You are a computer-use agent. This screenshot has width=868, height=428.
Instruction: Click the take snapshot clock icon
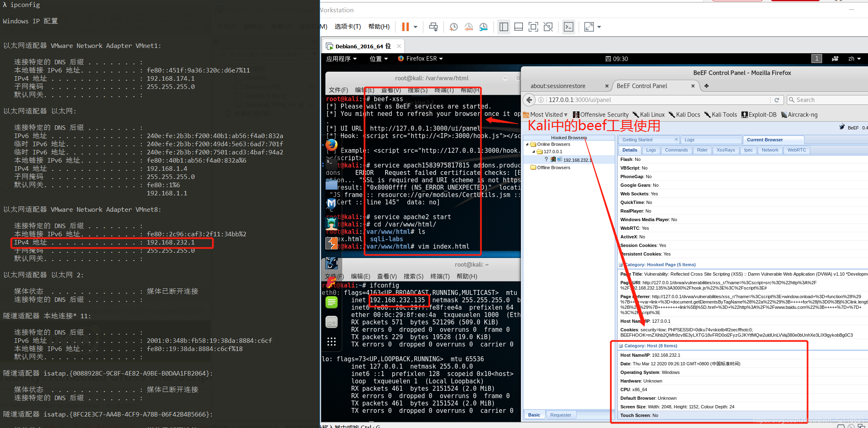click(x=454, y=27)
